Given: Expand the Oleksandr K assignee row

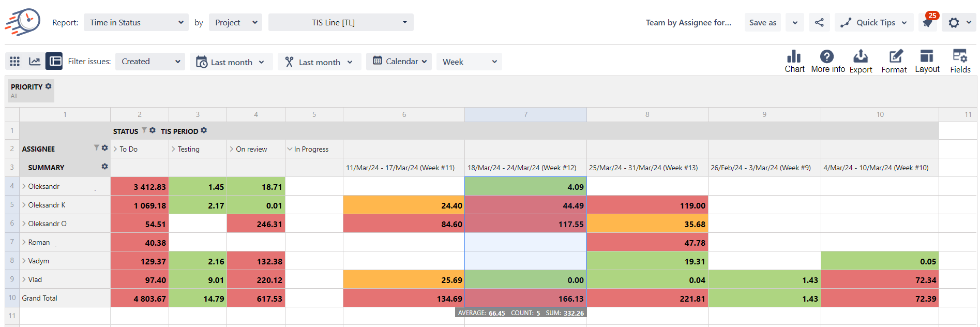Looking at the screenshot, I should (x=24, y=205).
